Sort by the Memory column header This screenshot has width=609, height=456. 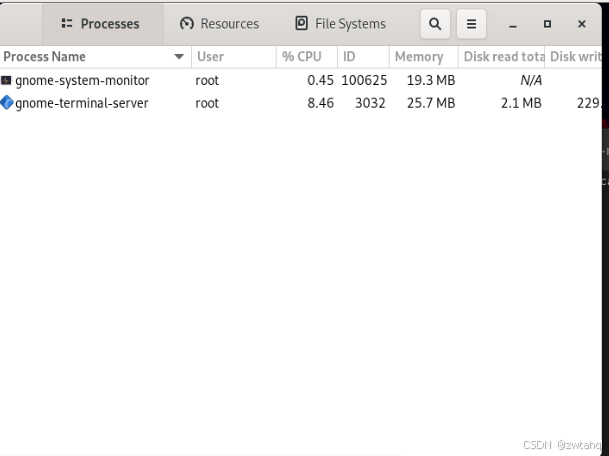click(424, 57)
